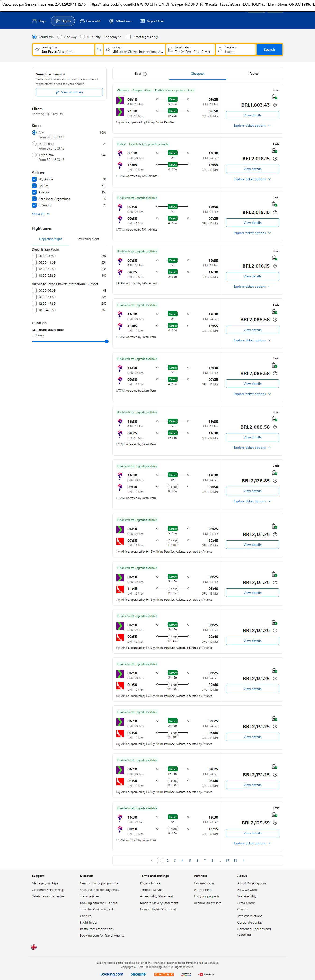The image size is (315, 980).
Task: Click the help icon beside BRL1,803.43 price
Action: pos(275,105)
